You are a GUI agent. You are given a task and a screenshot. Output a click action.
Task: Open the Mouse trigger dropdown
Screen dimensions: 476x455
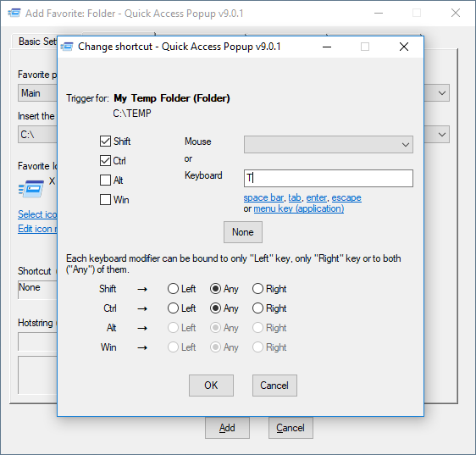[x=328, y=145]
